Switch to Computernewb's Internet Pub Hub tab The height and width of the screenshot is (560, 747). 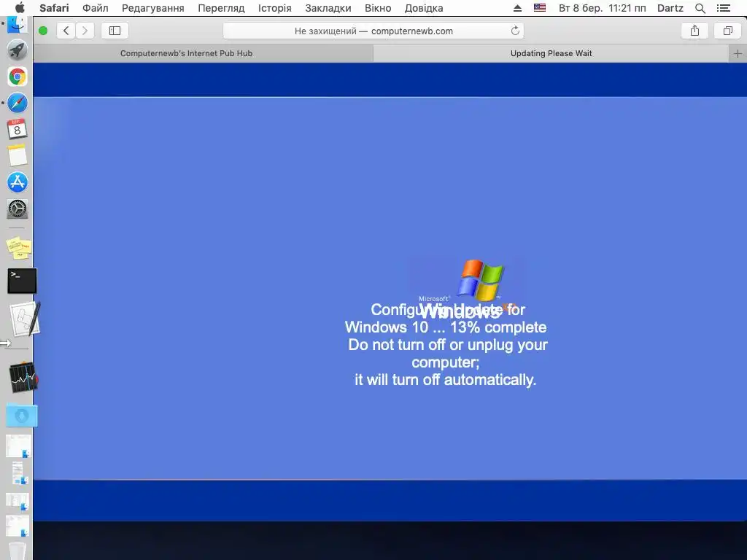tap(186, 53)
